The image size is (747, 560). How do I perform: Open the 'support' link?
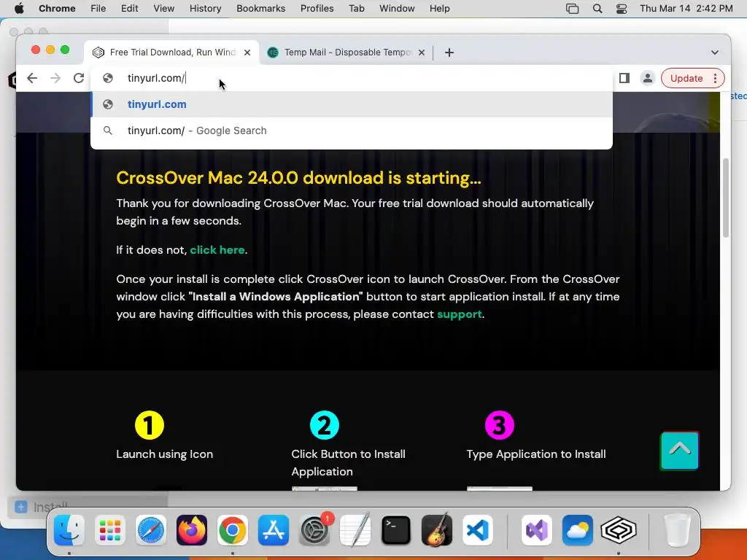(460, 314)
